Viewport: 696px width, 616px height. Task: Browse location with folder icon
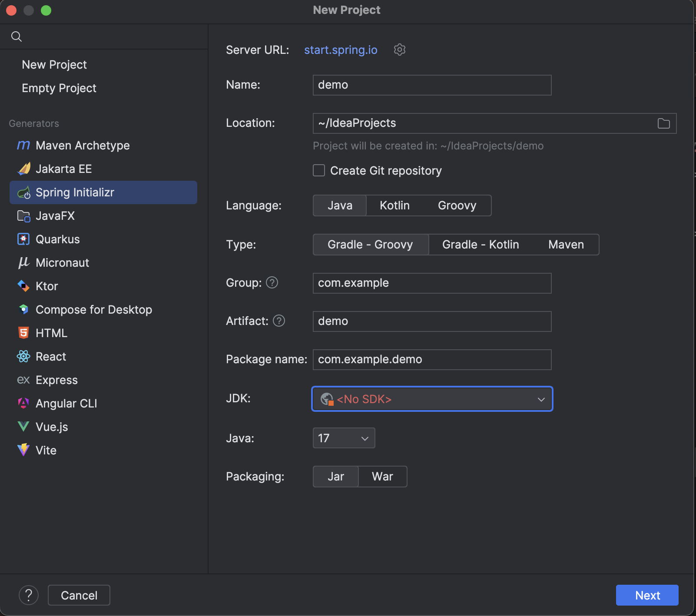click(x=663, y=123)
